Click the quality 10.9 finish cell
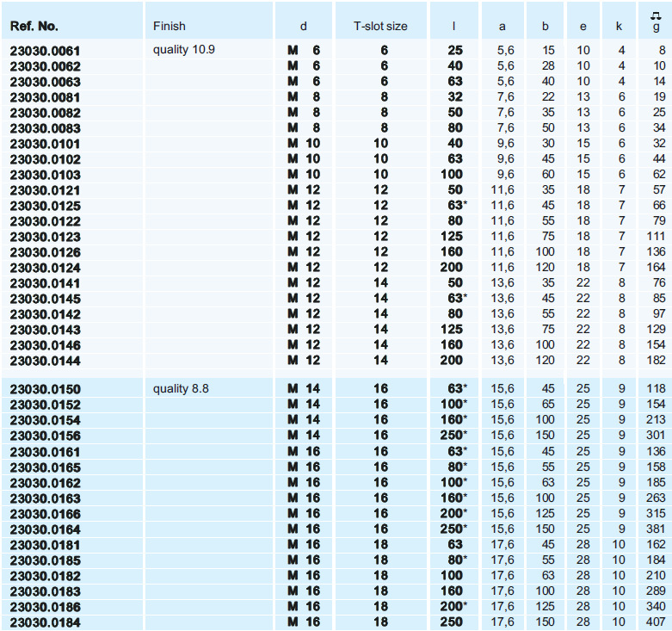The width and height of the screenshot is (672, 631). 184,50
